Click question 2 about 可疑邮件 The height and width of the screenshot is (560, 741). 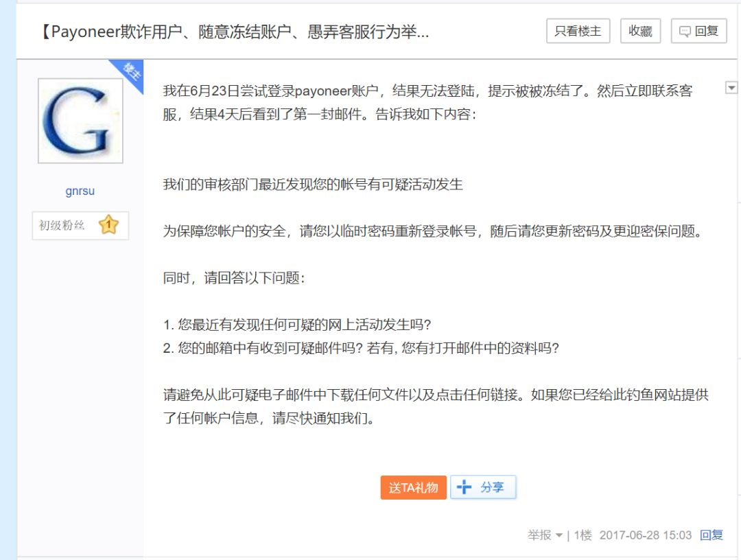tap(361, 349)
